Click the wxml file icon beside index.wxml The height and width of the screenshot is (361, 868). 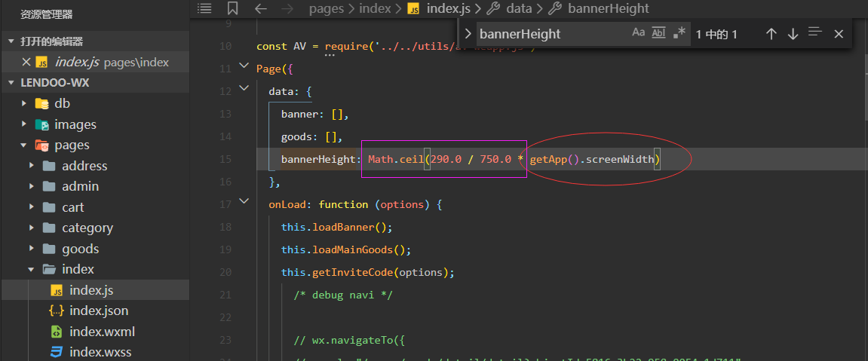pyautogui.click(x=57, y=332)
